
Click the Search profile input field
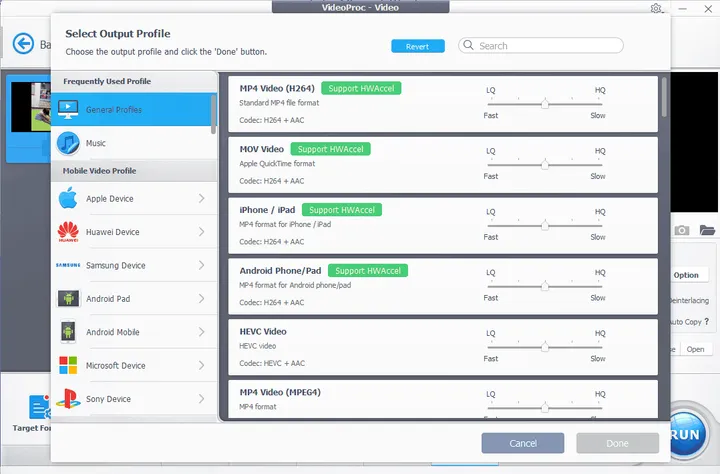pos(541,45)
